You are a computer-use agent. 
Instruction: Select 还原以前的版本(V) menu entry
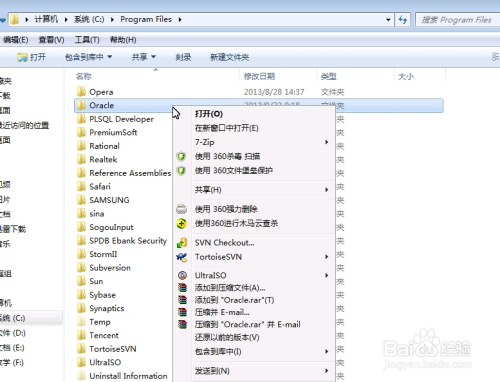[x=227, y=337]
